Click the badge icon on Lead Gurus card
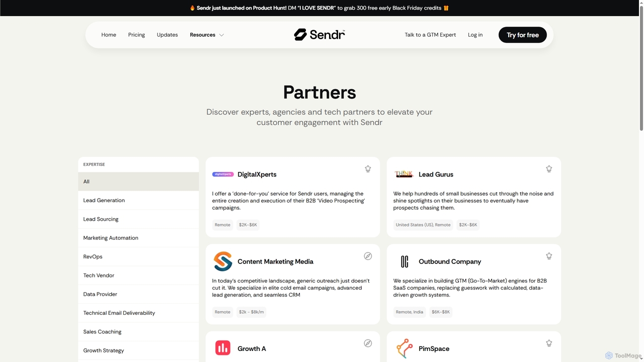 (549, 169)
